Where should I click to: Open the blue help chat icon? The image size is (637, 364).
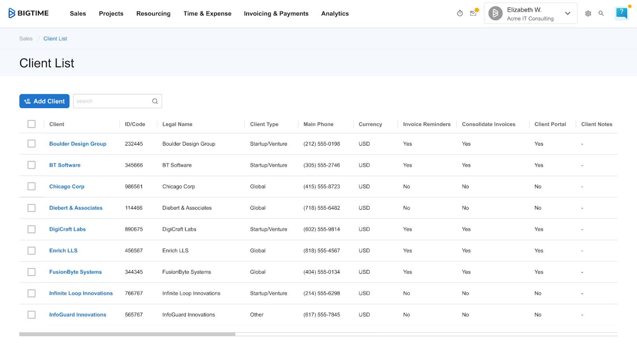(x=621, y=13)
